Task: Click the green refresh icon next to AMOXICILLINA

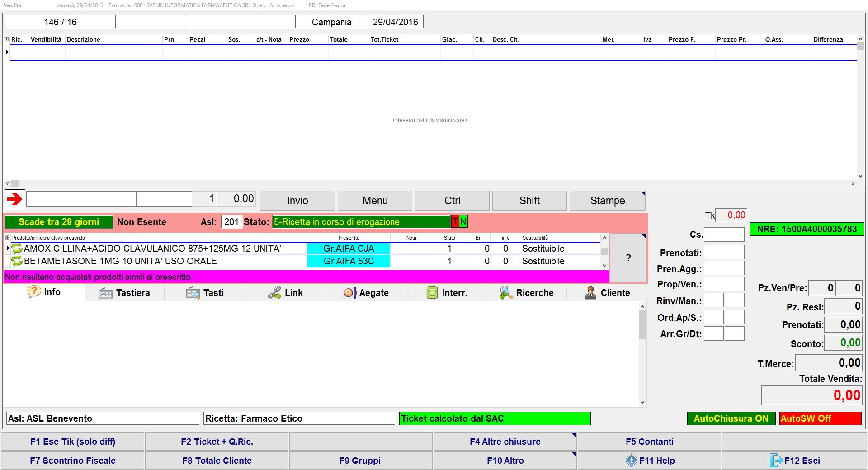Action: click(x=17, y=249)
